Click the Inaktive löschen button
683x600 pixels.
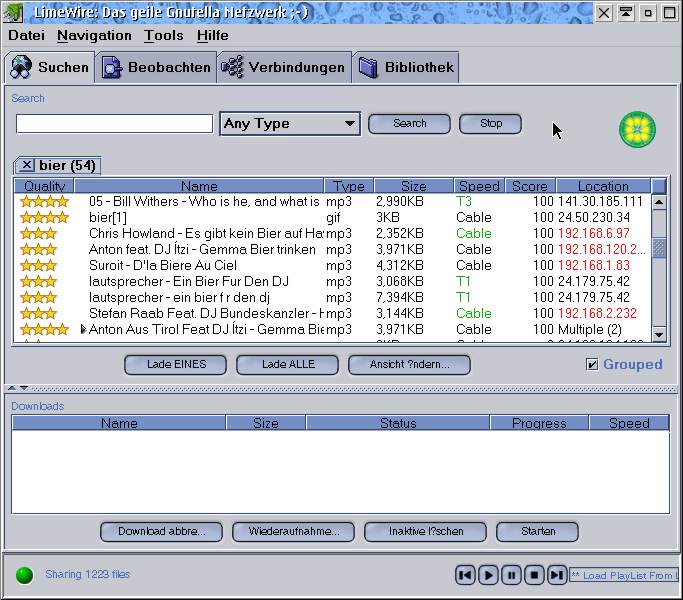pyautogui.click(x=426, y=532)
